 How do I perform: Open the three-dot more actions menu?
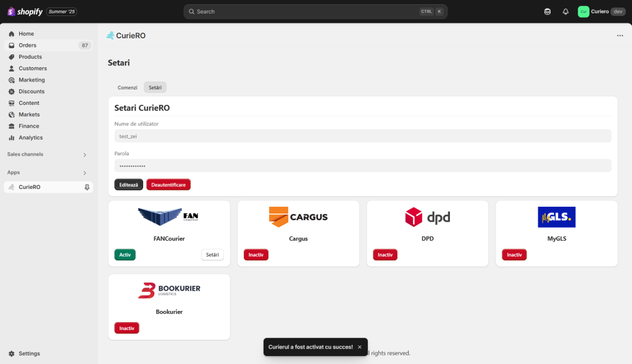pyautogui.click(x=620, y=35)
